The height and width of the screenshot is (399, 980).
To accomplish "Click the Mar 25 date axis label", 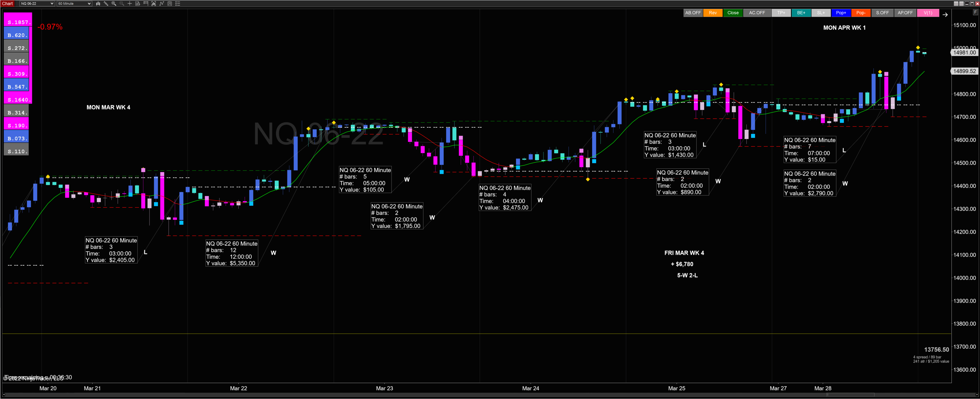I will (x=676, y=388).
